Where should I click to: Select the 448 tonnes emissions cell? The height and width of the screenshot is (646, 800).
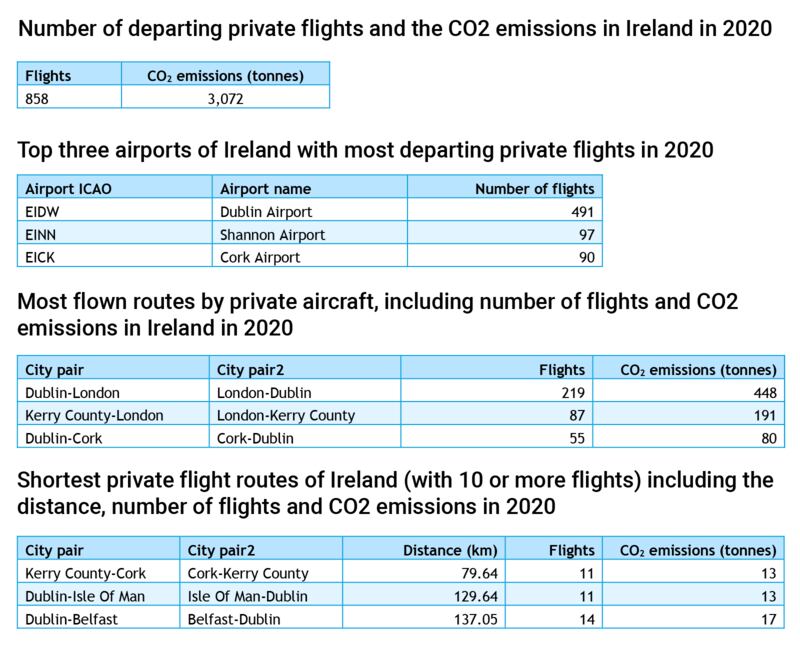coord(766,393)
